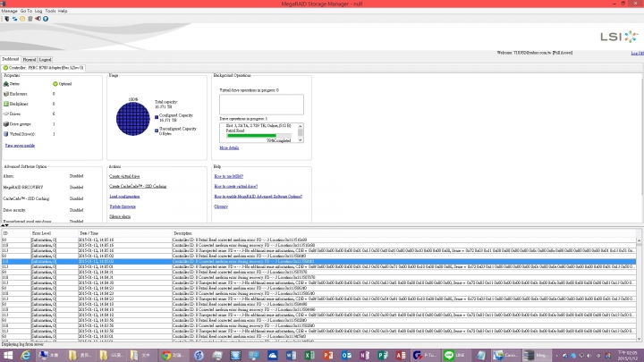Open the Go To menu
The image size is (644, 362).
pyautogui.click(x=26, y=11)
